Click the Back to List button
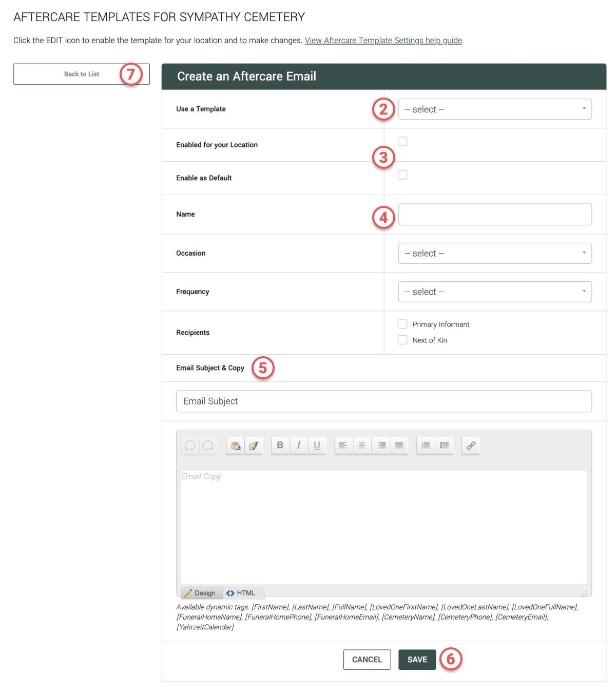Viewport: 616px width, 693px height. coord(82,74)
